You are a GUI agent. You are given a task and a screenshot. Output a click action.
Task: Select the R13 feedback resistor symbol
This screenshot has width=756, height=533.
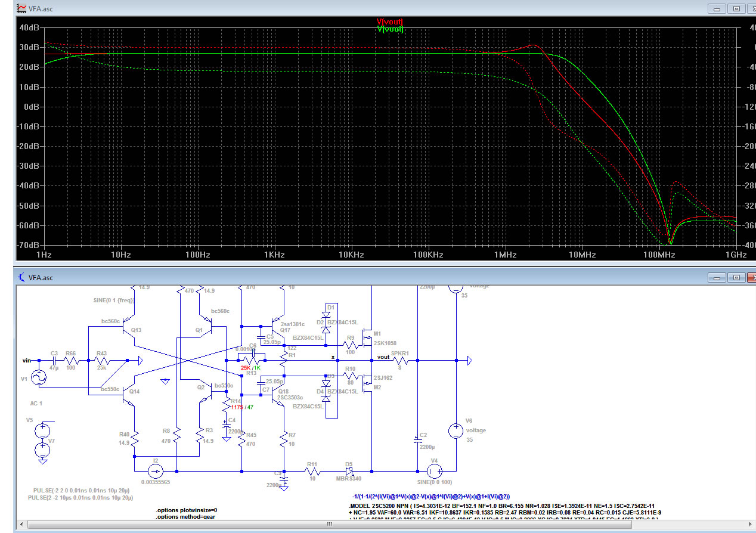point(250,361)
